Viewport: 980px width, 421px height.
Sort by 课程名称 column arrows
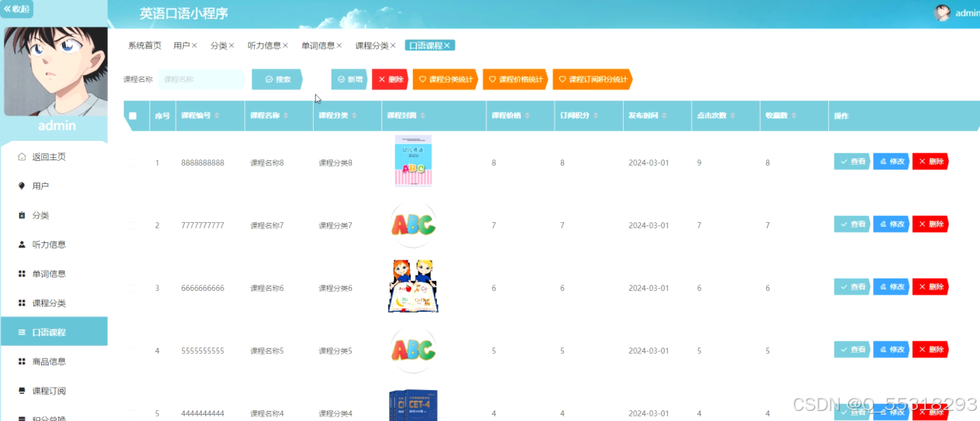(x=286, y=116)
